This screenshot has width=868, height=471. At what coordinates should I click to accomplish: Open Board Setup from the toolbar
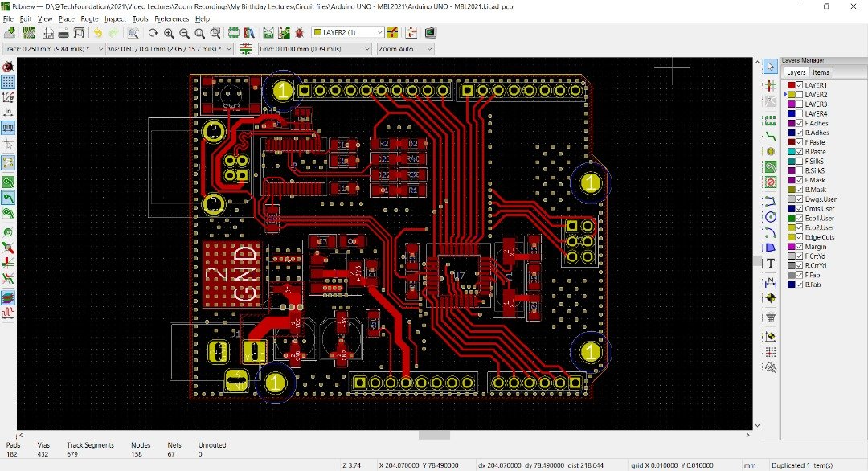coord(29,33)
